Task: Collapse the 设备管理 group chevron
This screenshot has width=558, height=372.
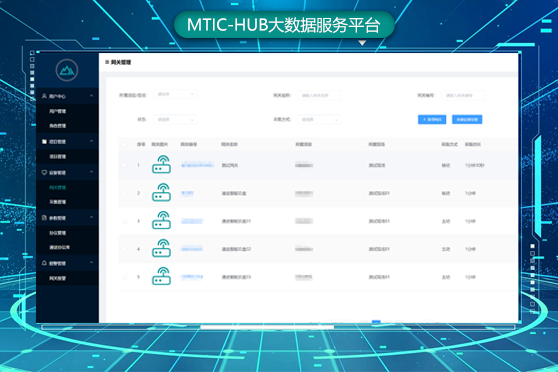Action: point(91,172)
